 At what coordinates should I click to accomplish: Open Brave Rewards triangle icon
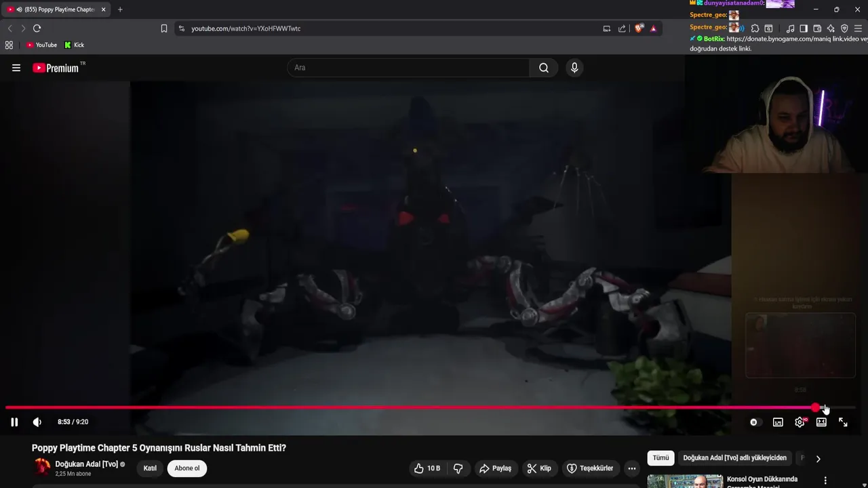(653, 28)
